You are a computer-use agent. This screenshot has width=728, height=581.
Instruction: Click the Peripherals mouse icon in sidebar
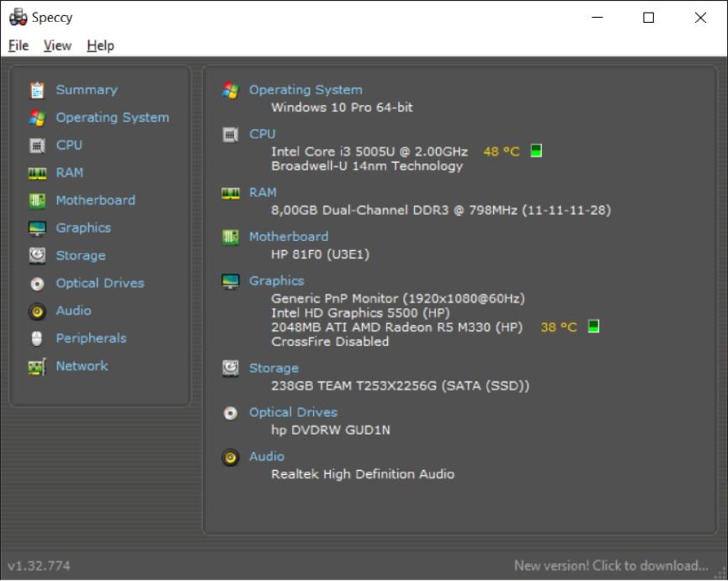click(x=37, y=338)
